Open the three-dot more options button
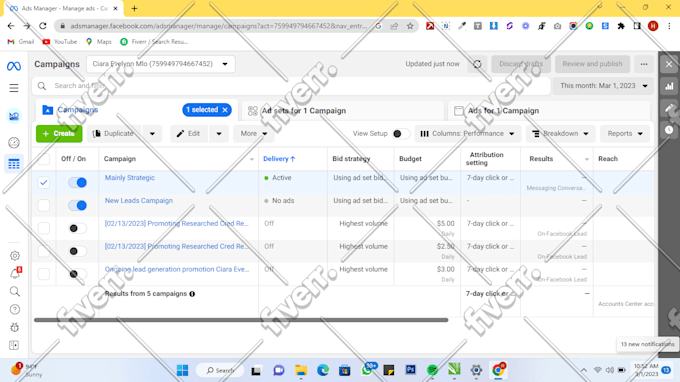This screenshot has height=382, width=680. pyautogui.click(x=644, y=64)
